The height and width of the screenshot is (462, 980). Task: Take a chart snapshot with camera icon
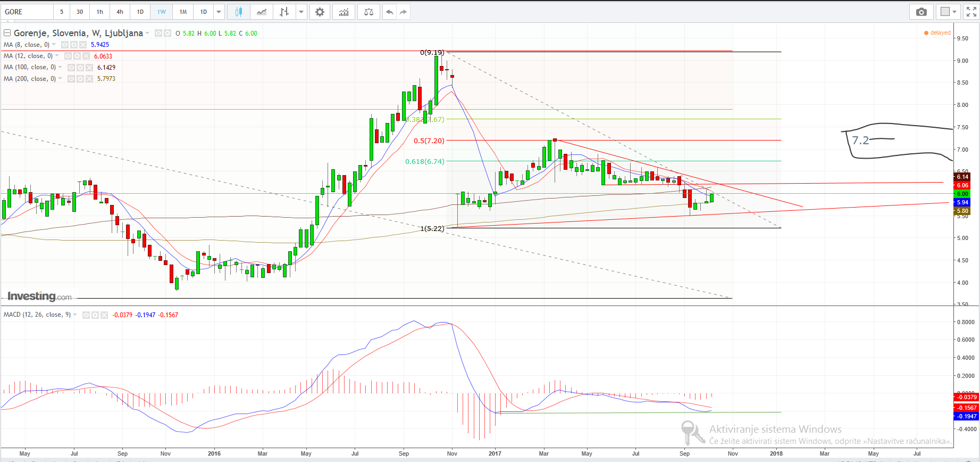[922, 12]
